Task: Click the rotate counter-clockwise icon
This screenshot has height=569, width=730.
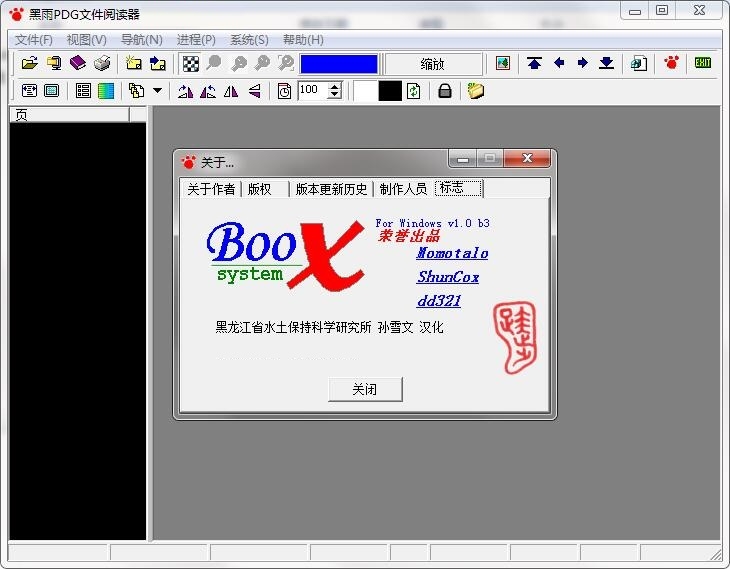Action: pyautogui.click(x=208, y=91)
